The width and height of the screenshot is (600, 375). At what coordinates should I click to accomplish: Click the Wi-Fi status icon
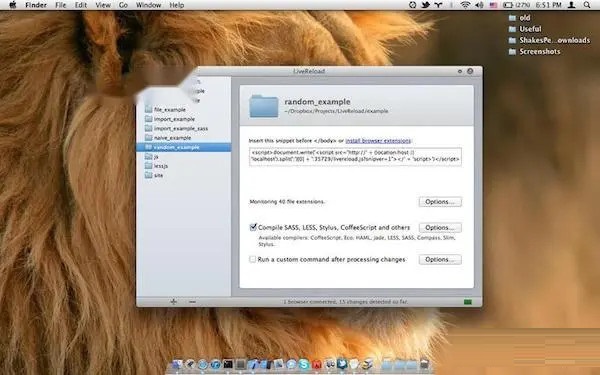click(x=465, y=5)
